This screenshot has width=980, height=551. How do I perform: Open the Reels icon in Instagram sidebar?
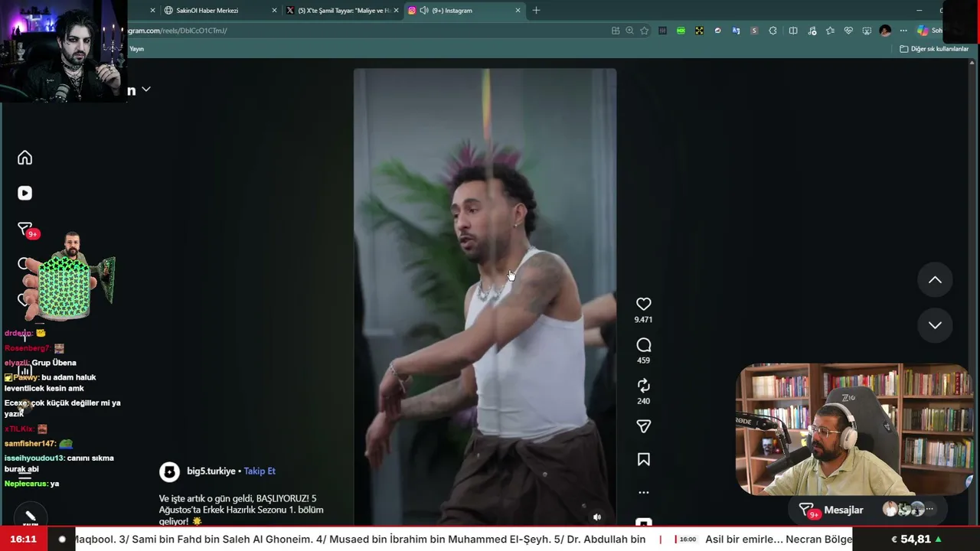pyautogui.click(x=24, y=193)
